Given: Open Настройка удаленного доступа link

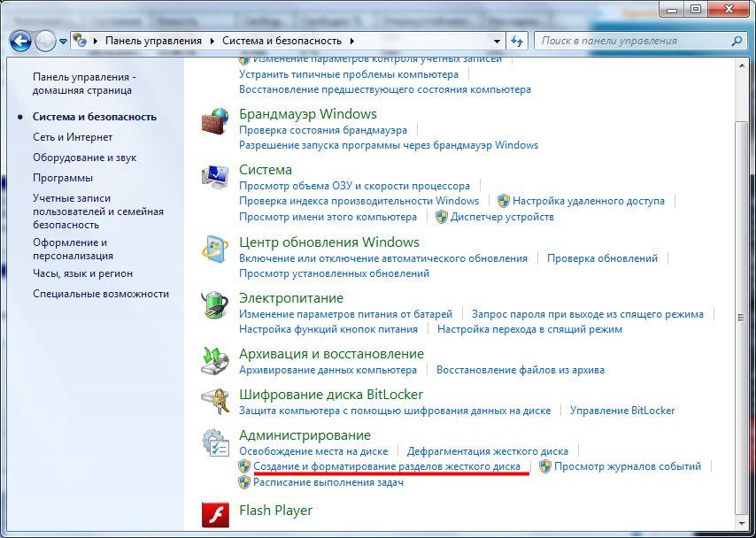Looking at the screenshot, I should coord(588,201).
